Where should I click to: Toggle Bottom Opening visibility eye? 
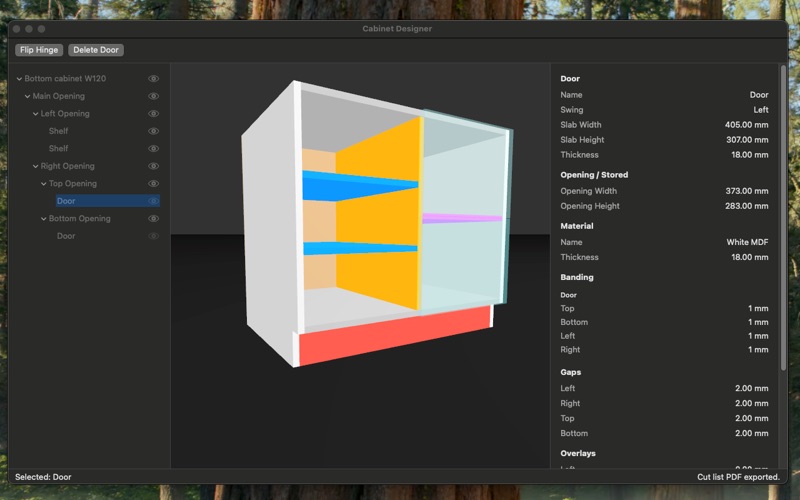[x=154, y=218]
